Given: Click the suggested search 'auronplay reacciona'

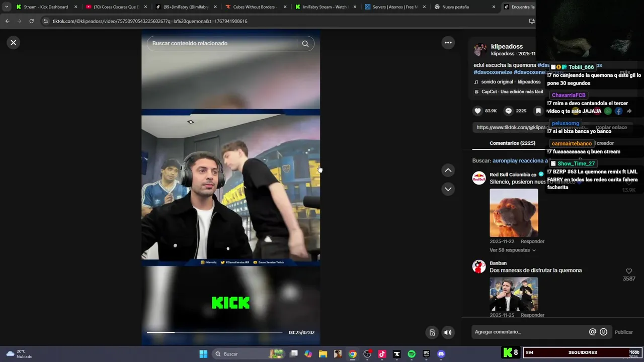Looking at the screenshot, I should tap(520, 161).
